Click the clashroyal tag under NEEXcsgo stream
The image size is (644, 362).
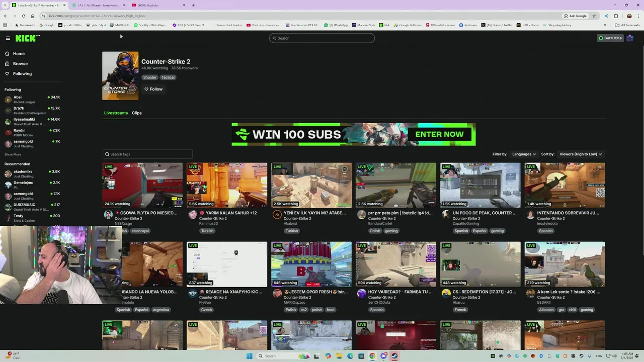(x=140, y=231)
